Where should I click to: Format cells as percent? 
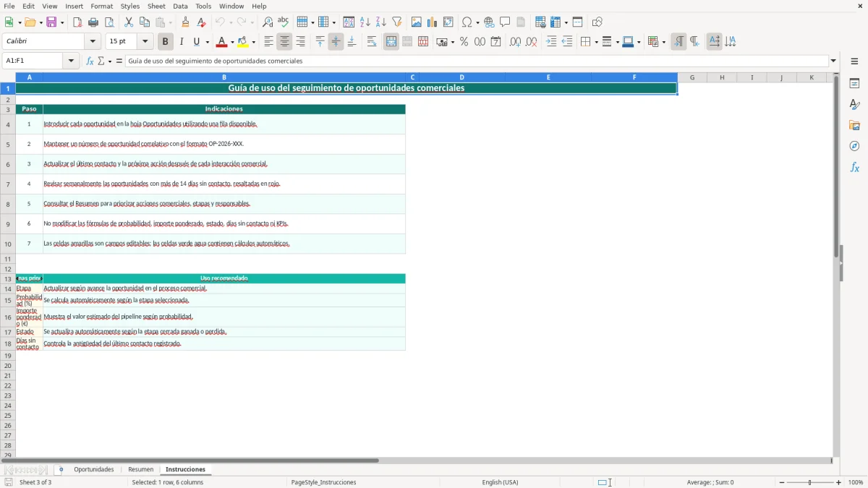(464, 42)
